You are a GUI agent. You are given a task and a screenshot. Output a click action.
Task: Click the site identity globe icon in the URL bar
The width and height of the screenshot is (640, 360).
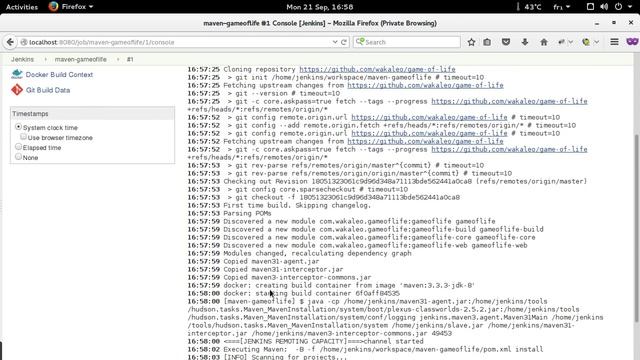(x=24, y=42)
